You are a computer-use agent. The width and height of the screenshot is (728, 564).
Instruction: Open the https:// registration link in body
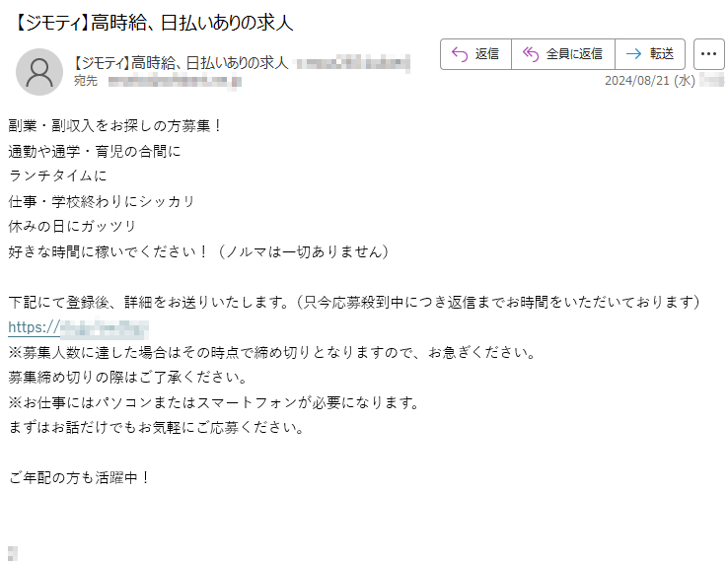click(x=78, y=327)
